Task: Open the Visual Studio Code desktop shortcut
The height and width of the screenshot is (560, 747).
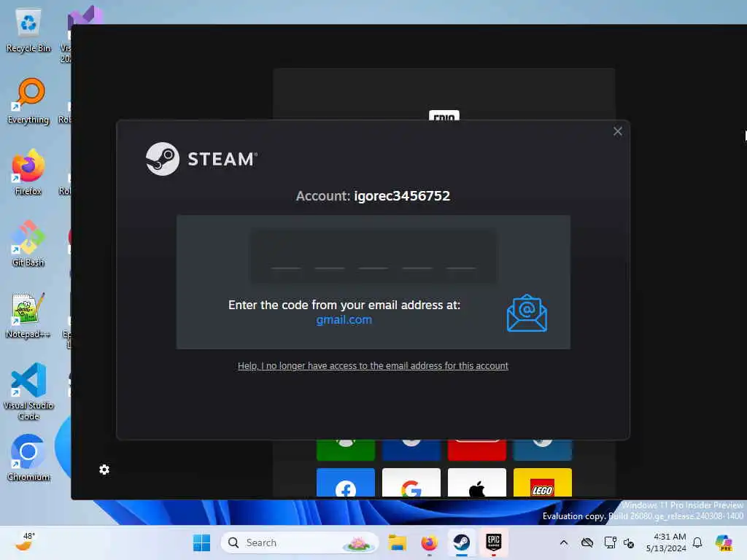Action: click(28, 392)
